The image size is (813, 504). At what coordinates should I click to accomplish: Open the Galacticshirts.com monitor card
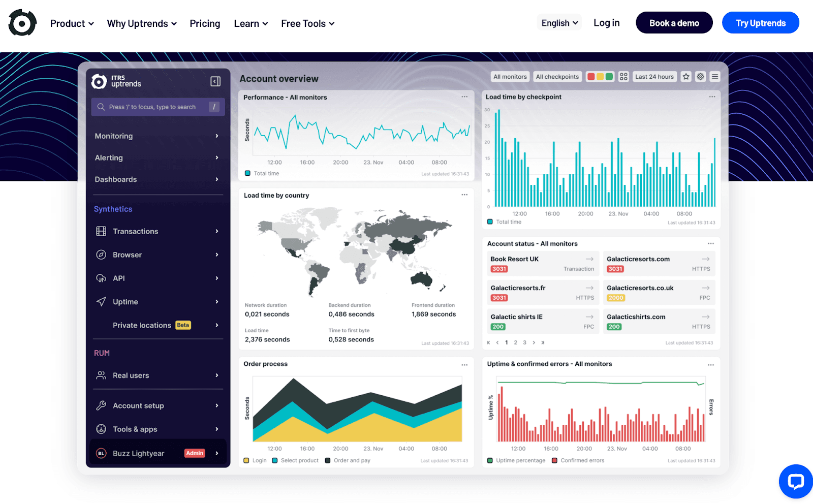tap(659, 321)
